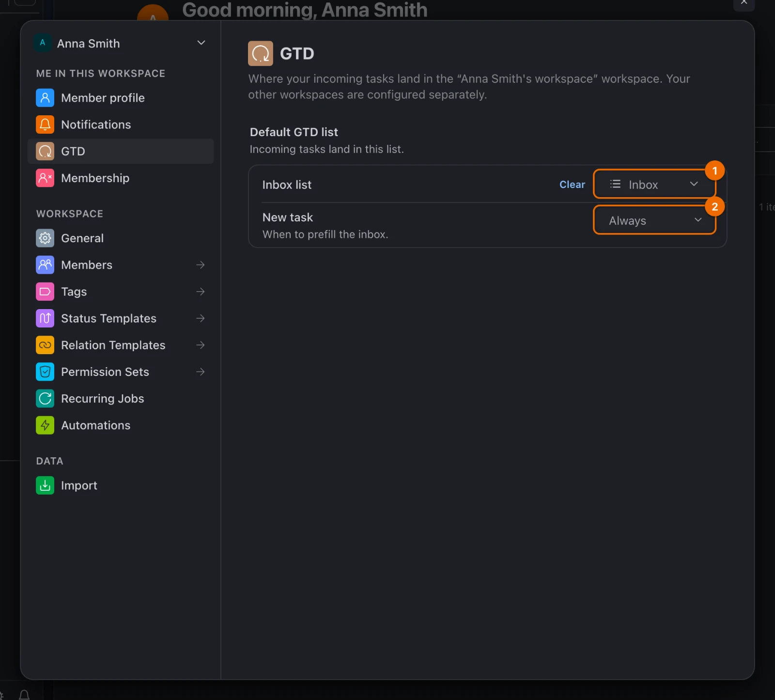Select the Notifications settings item

point(121,124)
